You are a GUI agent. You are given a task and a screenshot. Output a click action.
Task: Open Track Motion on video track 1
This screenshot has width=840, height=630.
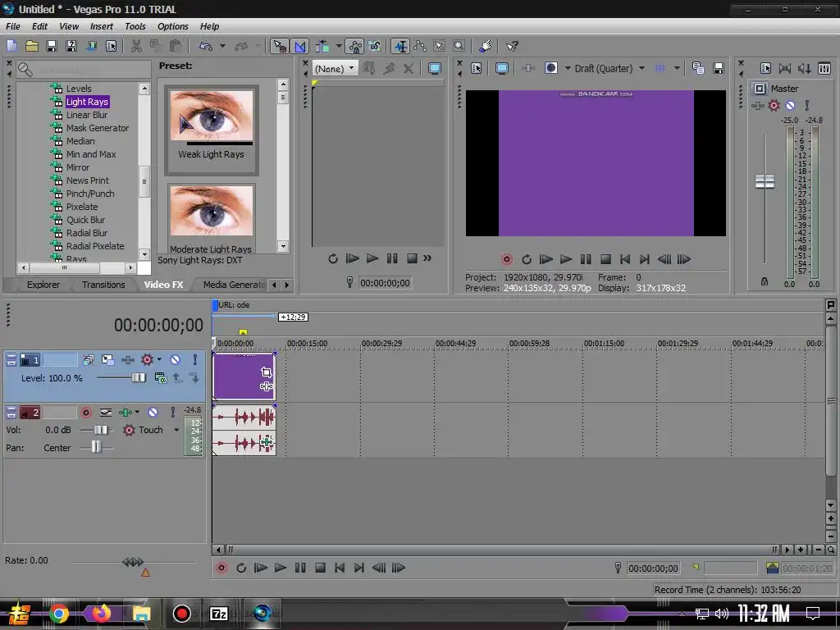tap(107, 359)
